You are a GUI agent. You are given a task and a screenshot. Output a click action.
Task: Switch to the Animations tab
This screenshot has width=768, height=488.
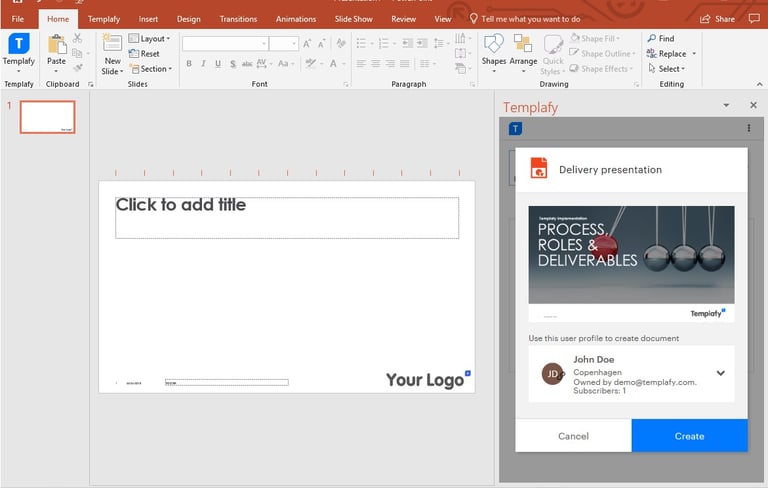(296, 19)
